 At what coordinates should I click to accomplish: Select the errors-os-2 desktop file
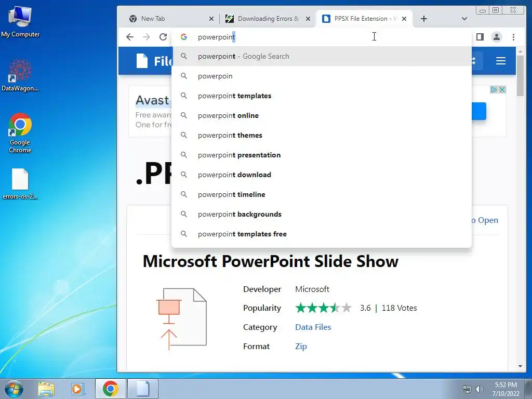point(20,183)
